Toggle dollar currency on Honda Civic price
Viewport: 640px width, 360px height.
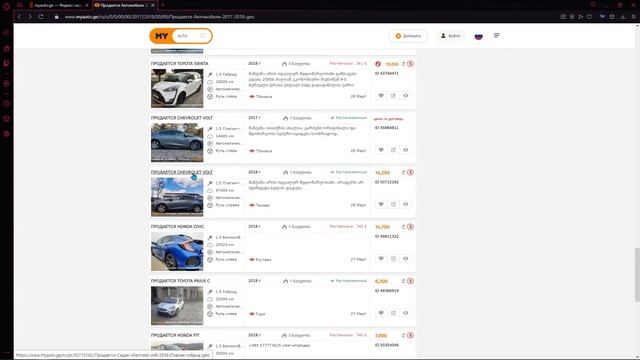(x=410, y=227)
